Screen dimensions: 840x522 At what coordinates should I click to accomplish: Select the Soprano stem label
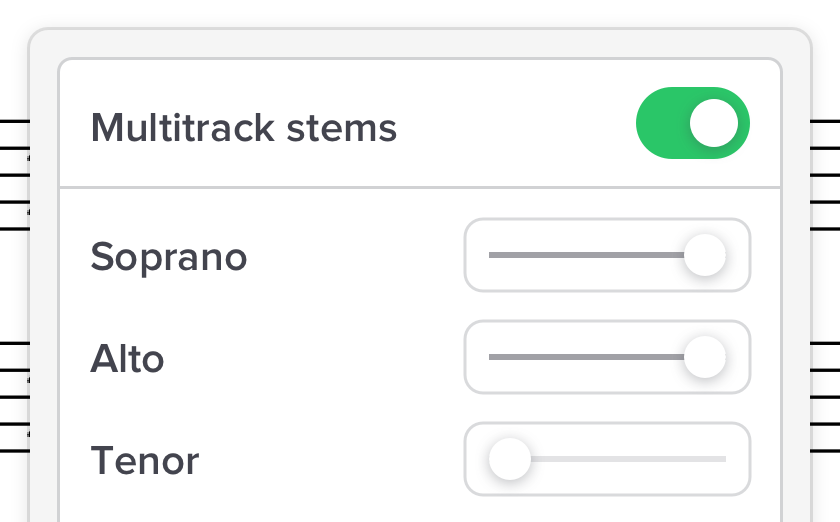pyautogui.click(x=168, y=257)
